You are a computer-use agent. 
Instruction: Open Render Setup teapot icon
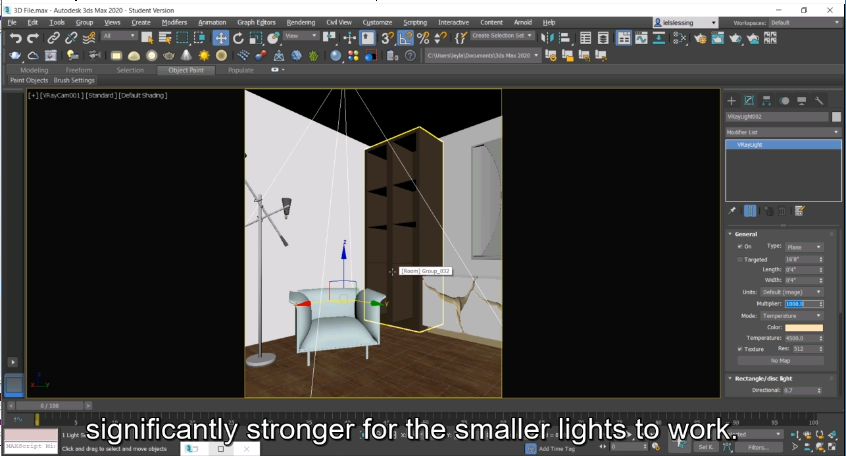pos(700,38)
